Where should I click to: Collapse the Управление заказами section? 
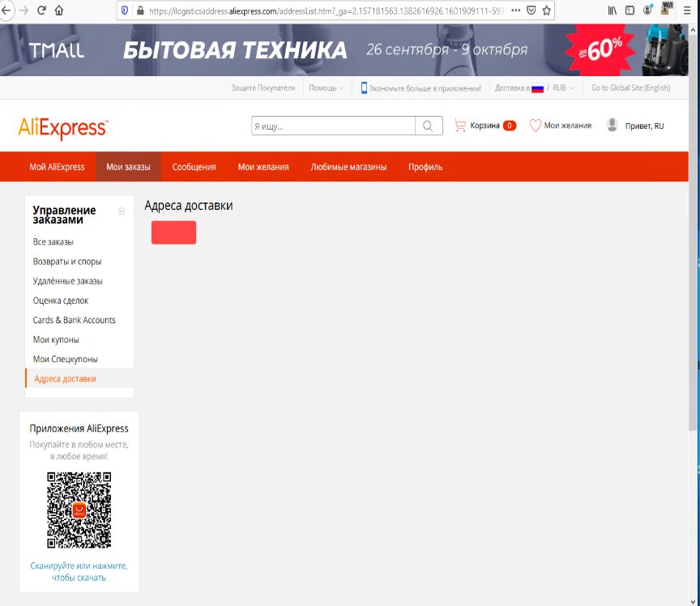pyautogui.click(x=122, y=211)
